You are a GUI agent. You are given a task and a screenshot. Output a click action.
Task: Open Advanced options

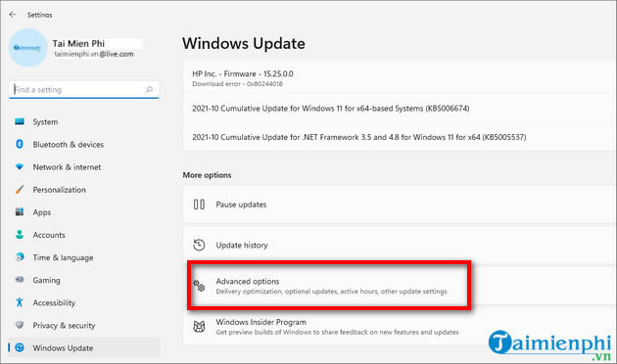[x=400, y=286]
